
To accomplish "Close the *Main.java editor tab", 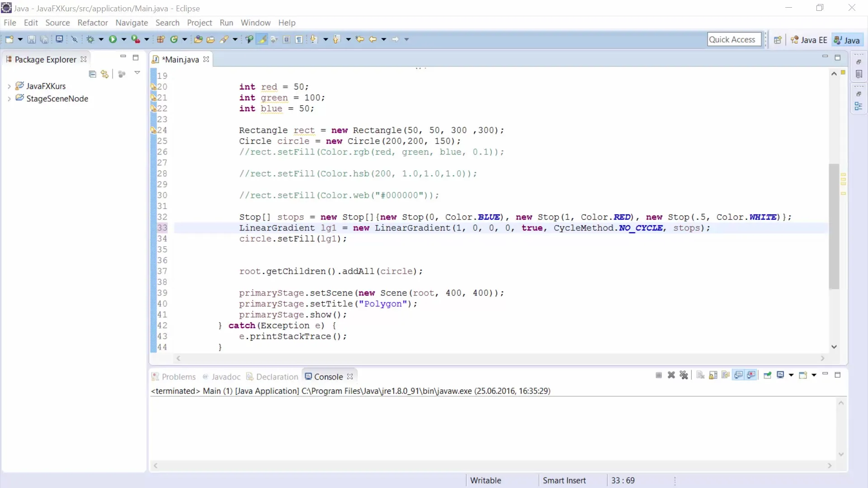I will click(x=206, y=60).
